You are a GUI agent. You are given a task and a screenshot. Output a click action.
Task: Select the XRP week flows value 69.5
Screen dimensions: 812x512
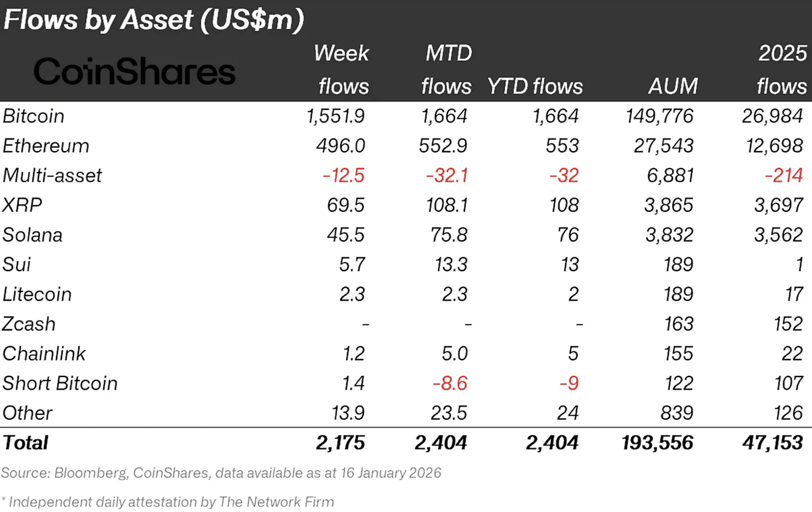[x=346, y=205]
